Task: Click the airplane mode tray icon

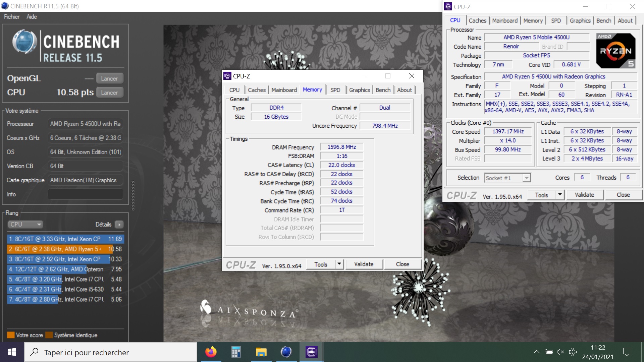Action: pyautogui.click(x=573, y=352)
